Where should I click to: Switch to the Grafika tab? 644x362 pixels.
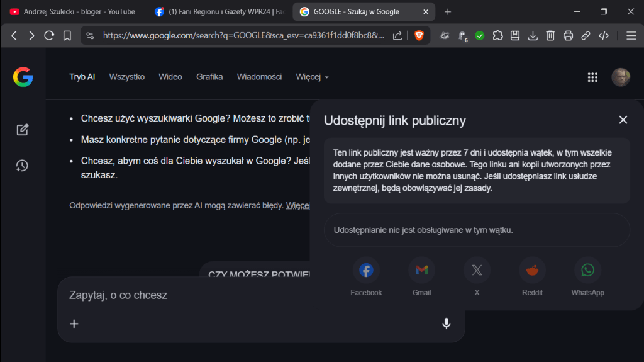(209, 77)
